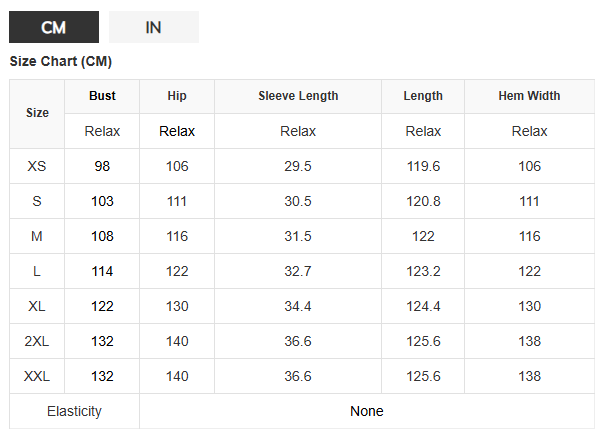Screen dimensions: 609x441
Task: Select the S size row label
Action: coord(37,201)
